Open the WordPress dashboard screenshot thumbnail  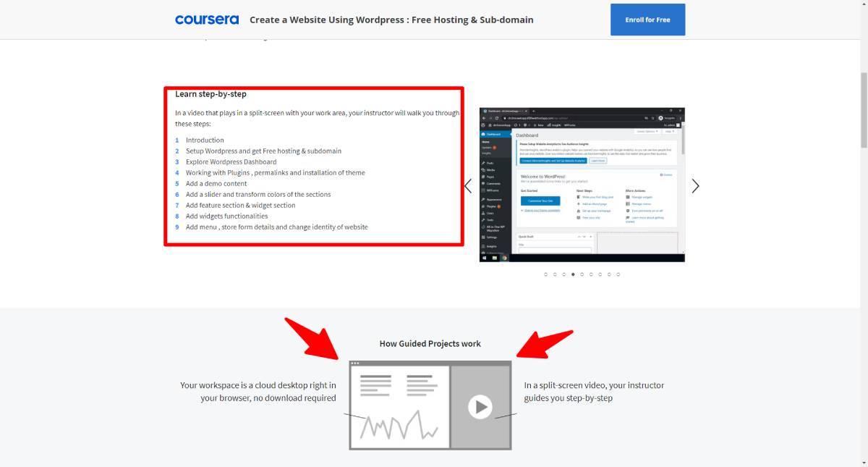(x=582, y=185)
